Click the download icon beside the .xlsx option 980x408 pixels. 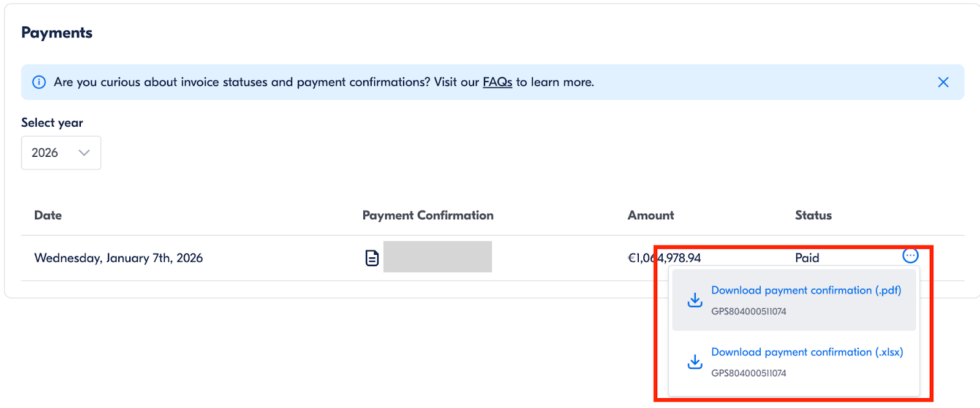(x=695, y=361)
